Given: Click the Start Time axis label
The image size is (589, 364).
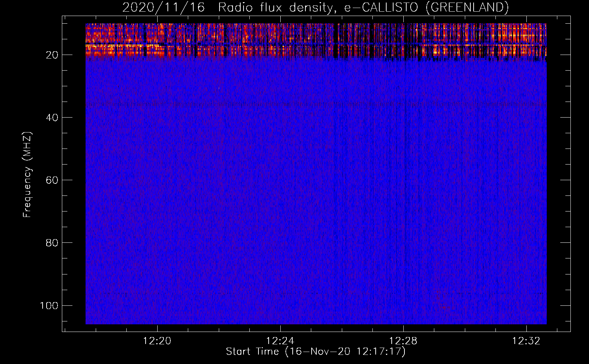Looking at the screenshot, I should tap(316, 351).
